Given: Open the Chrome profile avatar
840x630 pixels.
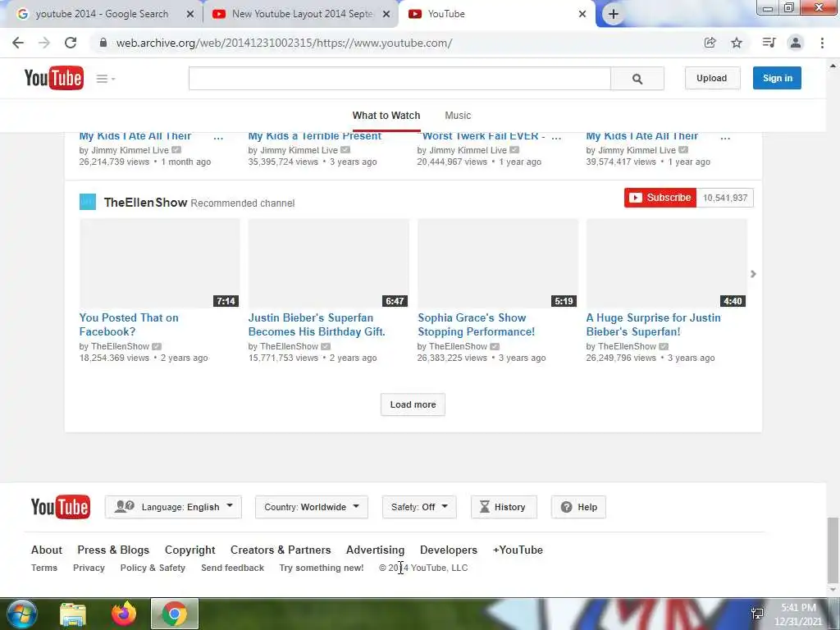Looking at the screenshot, I should (796, 43).
